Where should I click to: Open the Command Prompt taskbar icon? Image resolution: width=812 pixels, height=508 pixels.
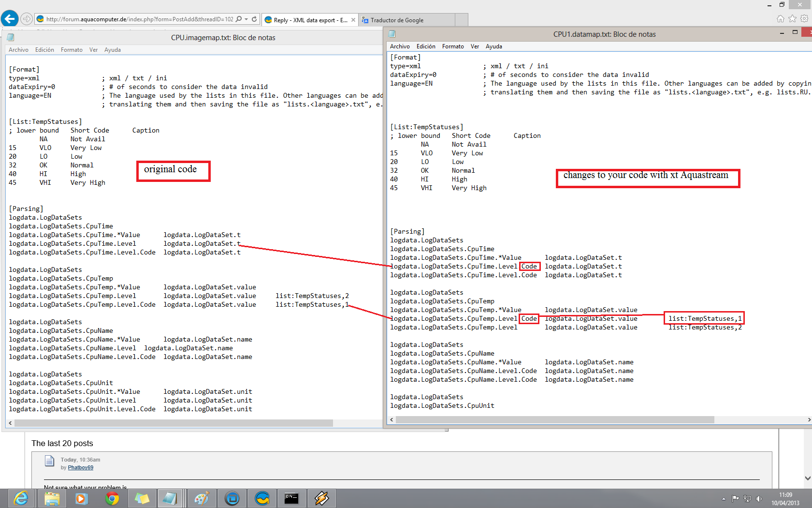click(x=291, y=498)
